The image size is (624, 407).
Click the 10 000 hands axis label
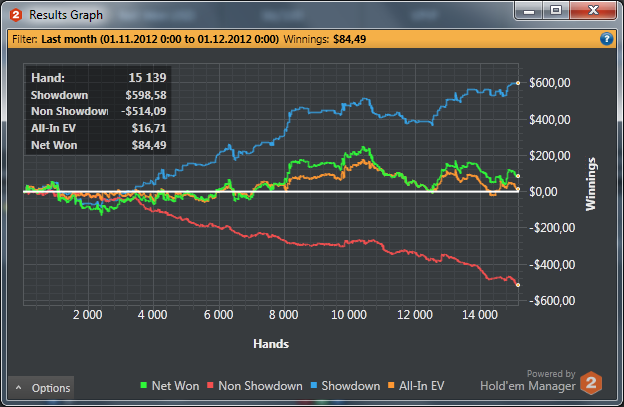349,315
